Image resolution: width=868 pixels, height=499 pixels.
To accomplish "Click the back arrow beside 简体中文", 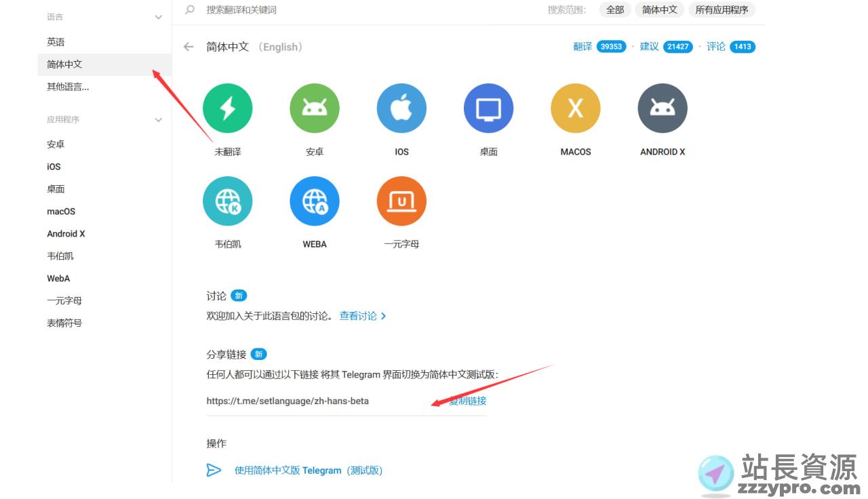I will tap(189, 47).
